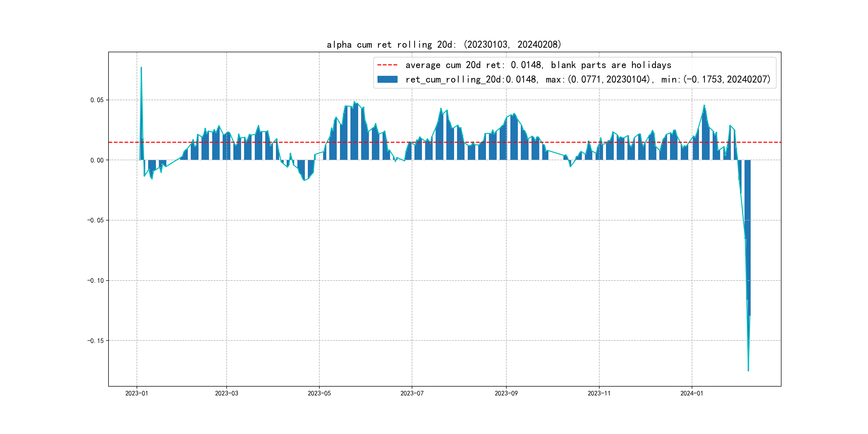Click the 2023-09 x-axis tick label
The image size is (868, 434).
pyautogui.click(x=506, y=393)
